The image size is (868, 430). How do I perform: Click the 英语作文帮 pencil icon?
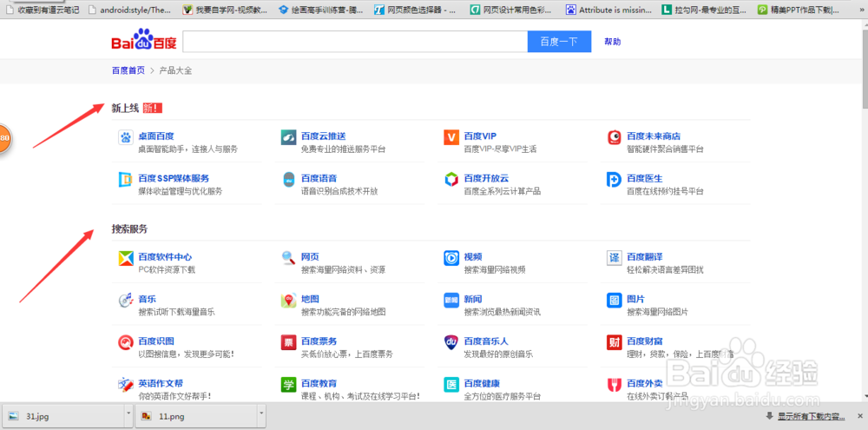tap(126, 385)
